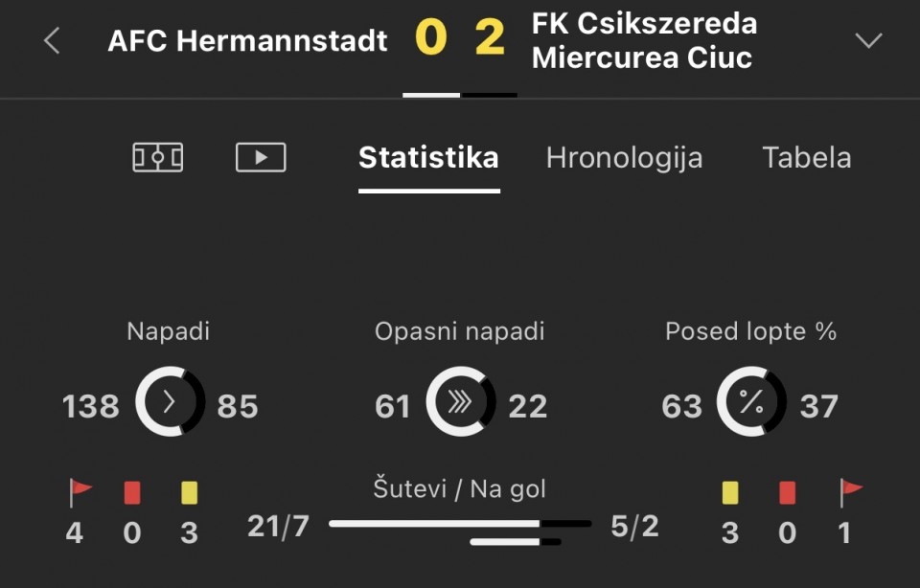
Task: Open the Tabela tab
Action: (x=806, y=158)
